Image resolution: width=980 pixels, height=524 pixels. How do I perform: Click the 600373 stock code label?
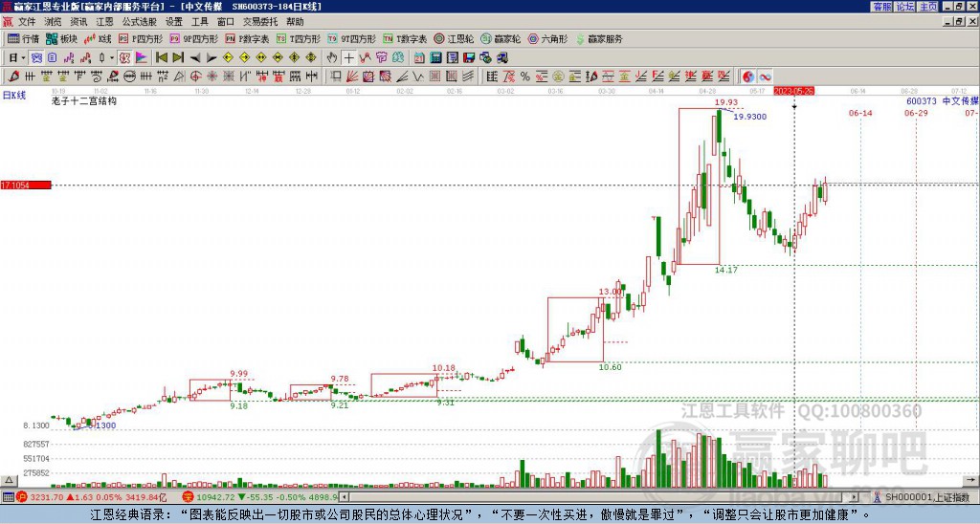[922, 101]
